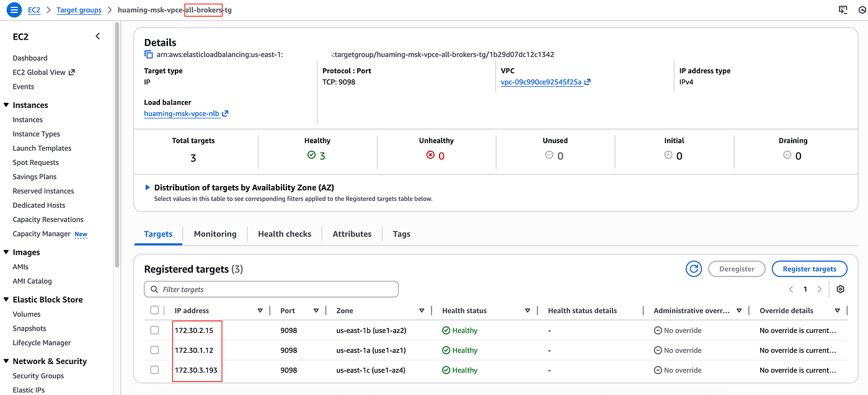Image resolution: width=868 pixels, height=395 pixels.
Task: Open Launch Templates in sidebar
Action: tap(42, 148)
